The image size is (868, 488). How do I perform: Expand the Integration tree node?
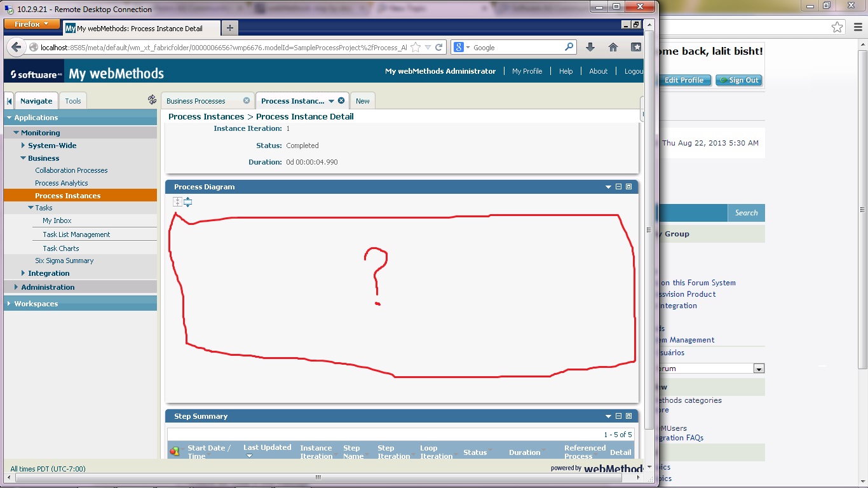(x=24, y=273)
